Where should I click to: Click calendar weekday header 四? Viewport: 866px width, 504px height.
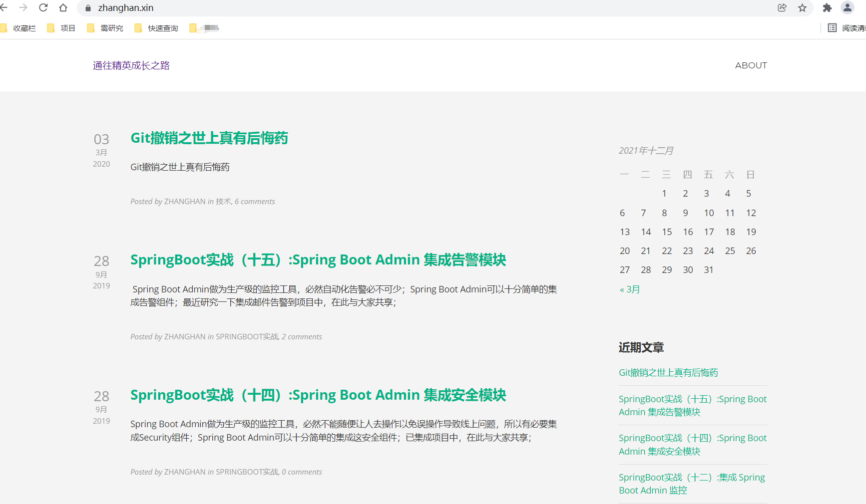[x=687, y=175]
